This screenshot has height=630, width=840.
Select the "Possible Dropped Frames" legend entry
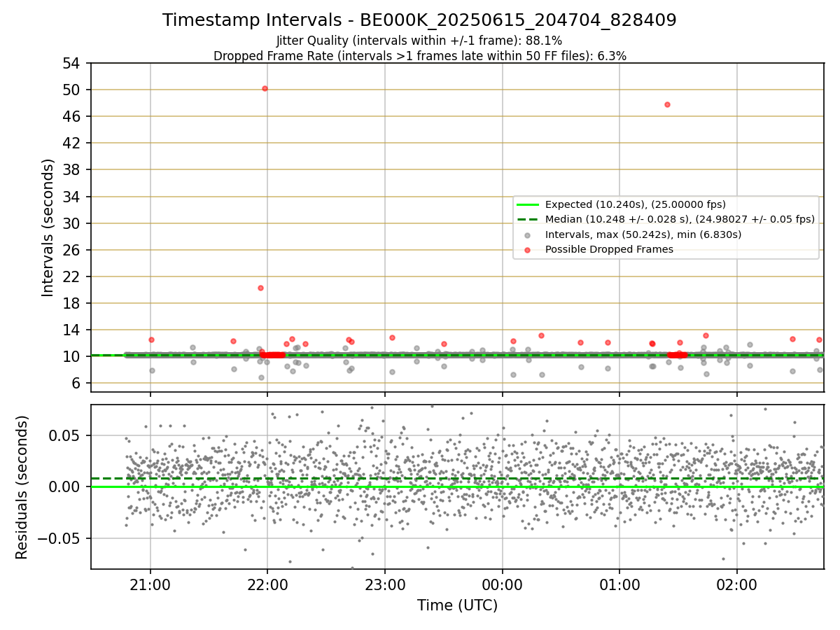coord(609,249)
